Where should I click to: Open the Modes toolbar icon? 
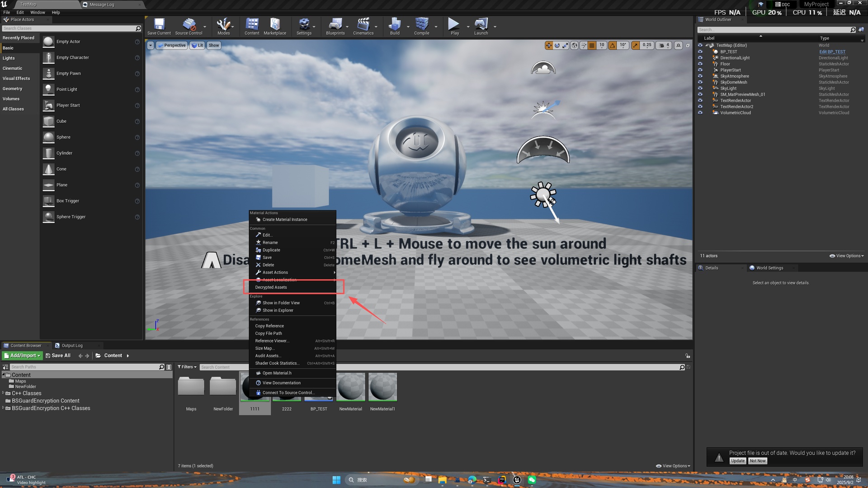tap(223, 26)
